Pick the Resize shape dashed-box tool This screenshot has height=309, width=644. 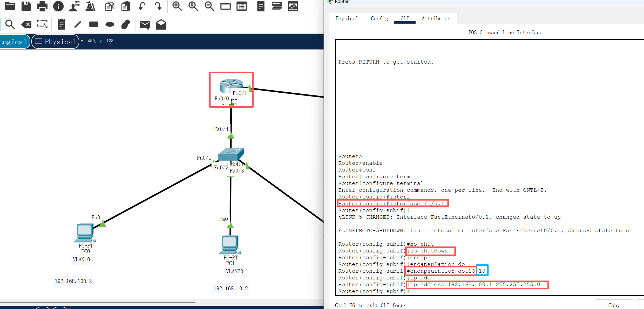(x=42, y=24)
